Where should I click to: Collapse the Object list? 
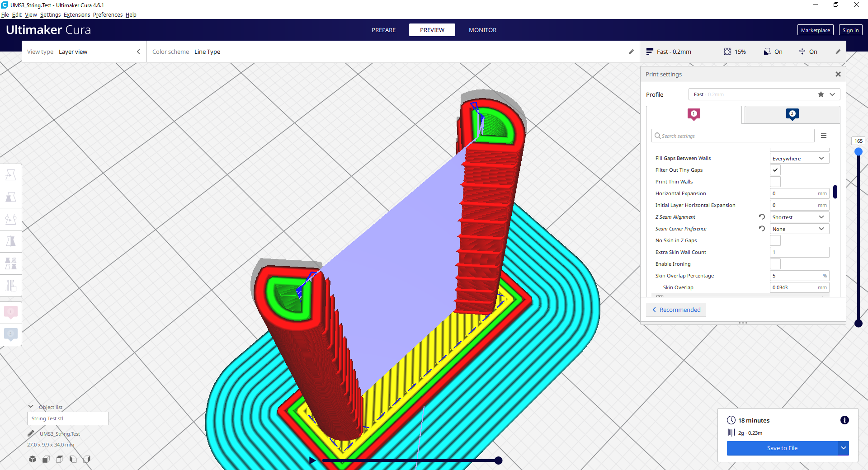31,407
